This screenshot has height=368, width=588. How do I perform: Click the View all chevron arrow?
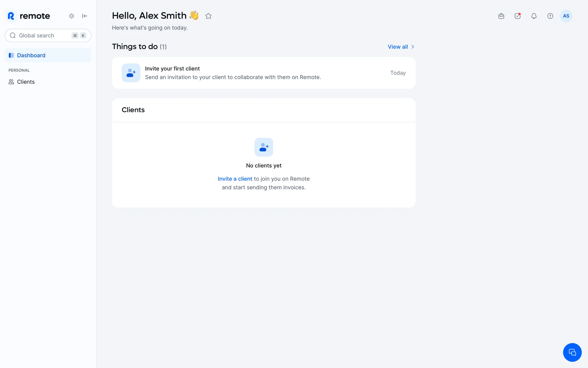coord(413,47)
